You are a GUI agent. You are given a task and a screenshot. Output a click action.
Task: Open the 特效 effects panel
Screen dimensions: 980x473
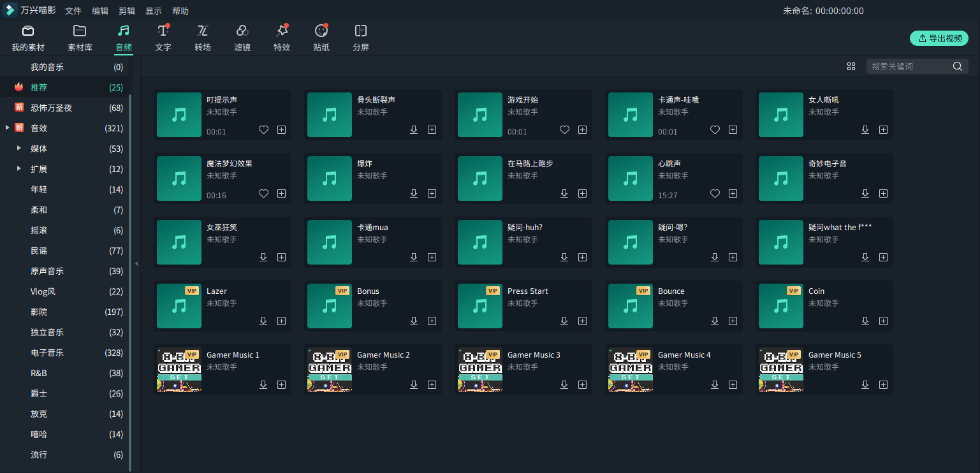pos(282,38)
